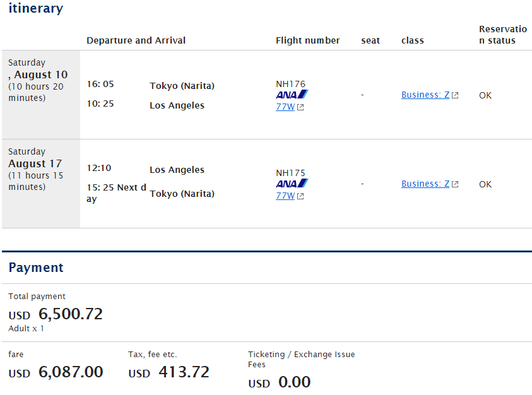This screenshot has width=532, height=395.
Task: Open Business: Z class link for August 10
Action: (425, 95)
